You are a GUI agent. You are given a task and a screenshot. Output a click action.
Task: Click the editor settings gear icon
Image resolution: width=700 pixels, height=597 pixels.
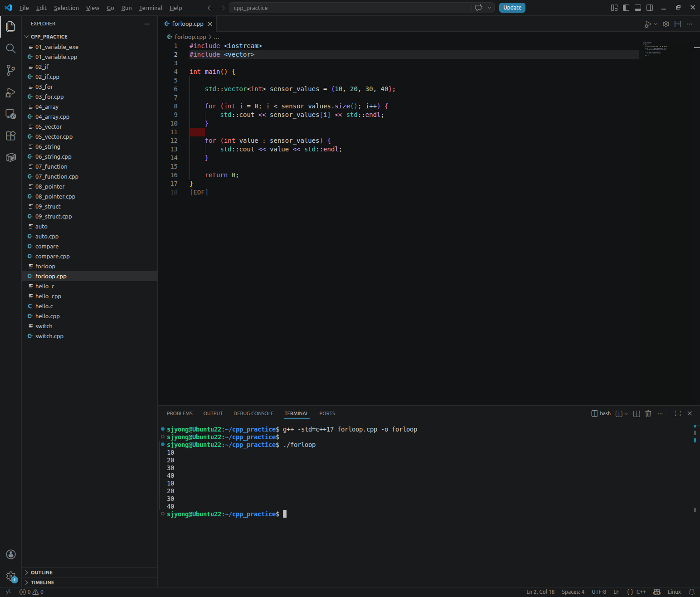(x=666, y=24)
